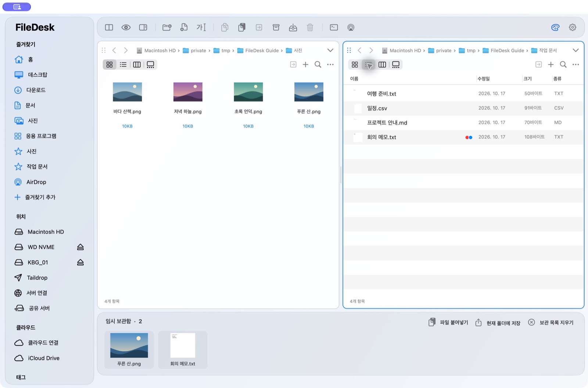
Task: Open the more options menu in 사진 pane
Action: point(330,65)
